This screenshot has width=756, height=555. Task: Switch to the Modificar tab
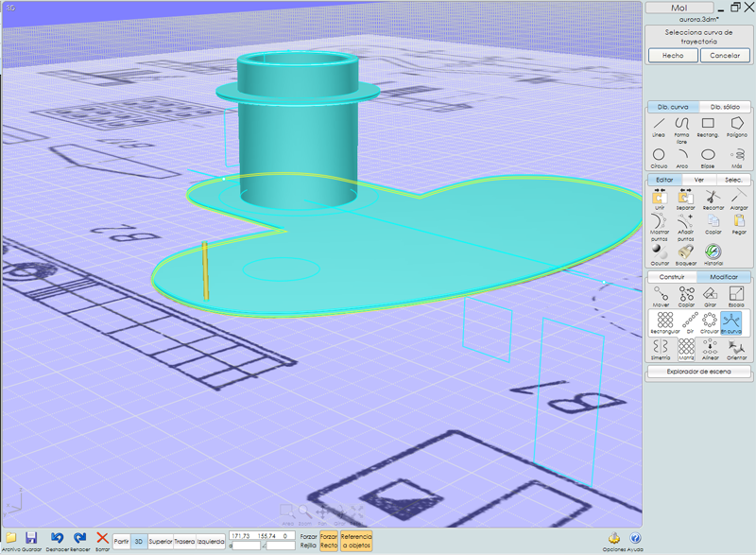(x=724, y=277)
